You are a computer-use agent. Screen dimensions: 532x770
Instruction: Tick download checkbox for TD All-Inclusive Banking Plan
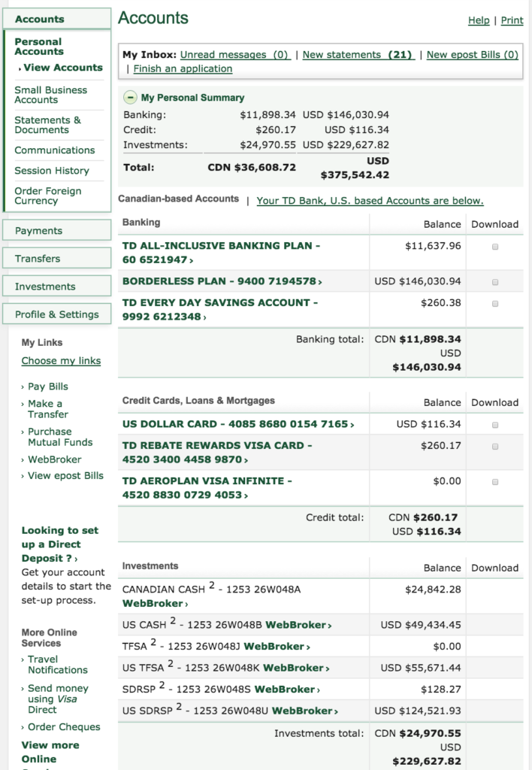[495, 247]
